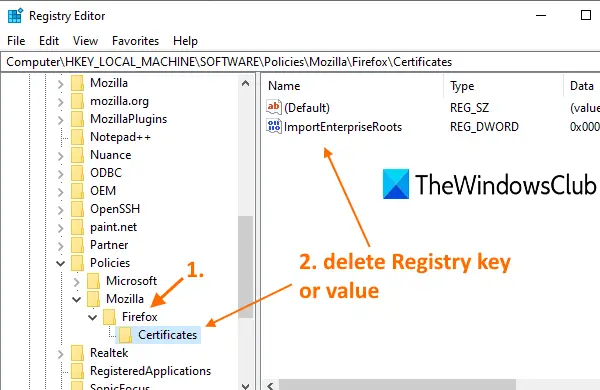
Task: Click the Microsoft folder icon
Action: coord(93,281)
